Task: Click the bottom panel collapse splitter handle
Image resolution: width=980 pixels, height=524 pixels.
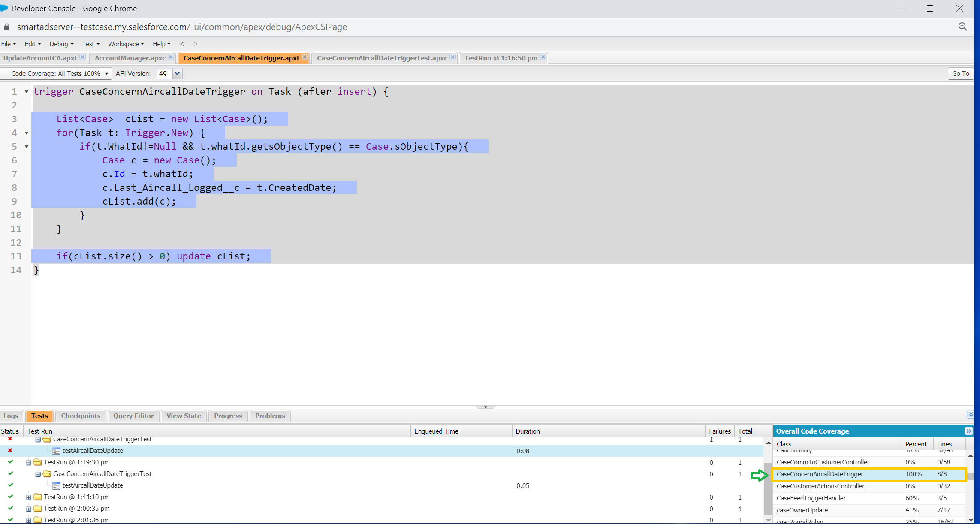Action: pyautogui.click(x=485, y=407)
